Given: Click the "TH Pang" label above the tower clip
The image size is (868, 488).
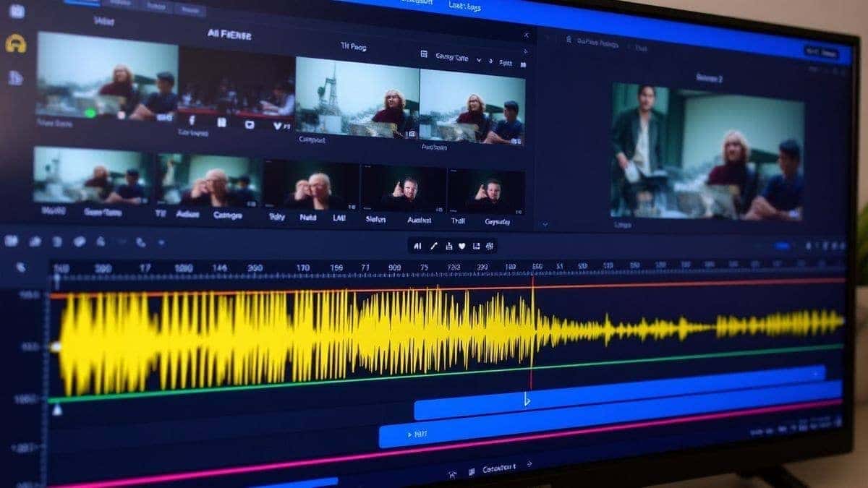Looking at the screenshot, I should tap(353, 47).
